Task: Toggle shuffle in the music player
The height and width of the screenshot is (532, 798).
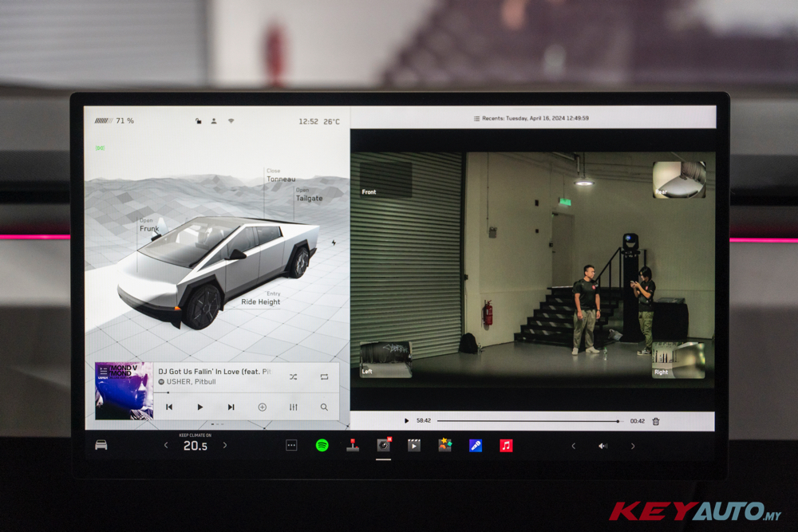Action: [293, 376]
